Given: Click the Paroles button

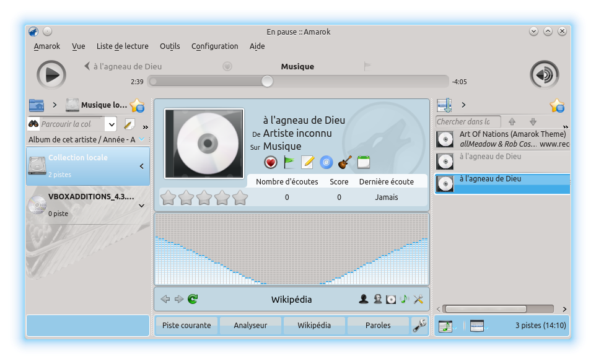Looking at the screenshot, I should pyautogui.click(x=378, y=325).
